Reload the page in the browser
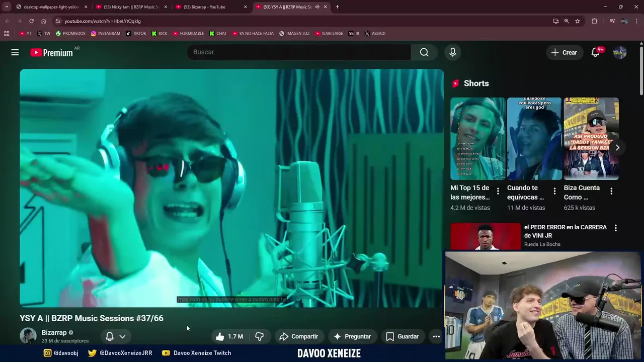Image resolution: width=644 pixels, height=362 pixels. (31, 21)
